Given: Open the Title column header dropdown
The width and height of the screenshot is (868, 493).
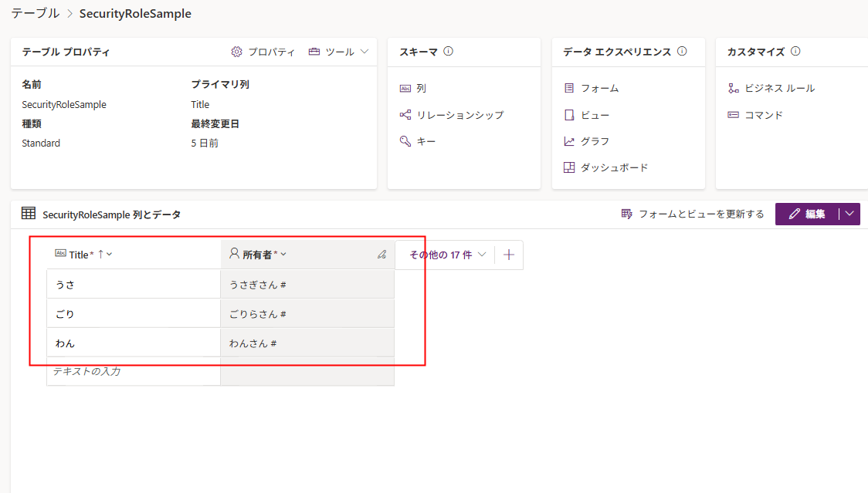Looking at the screenshot, I should coord(109,255).
